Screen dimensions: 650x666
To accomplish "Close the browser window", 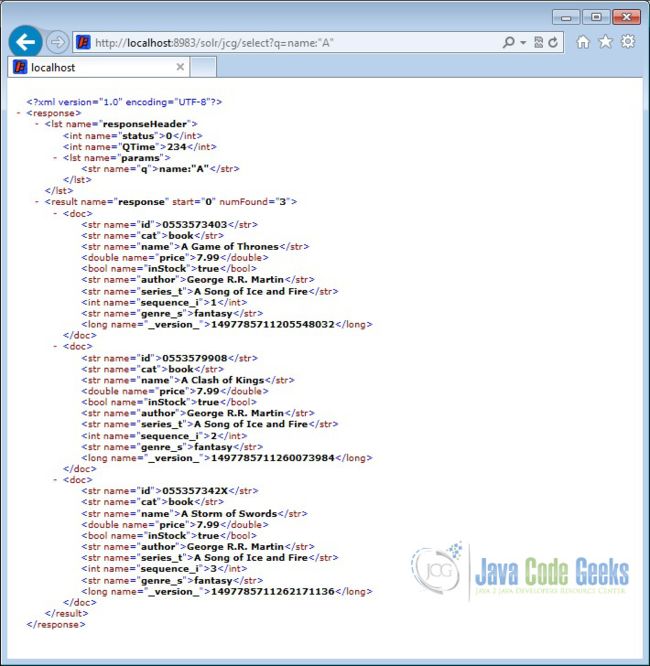I will point(626,17).
